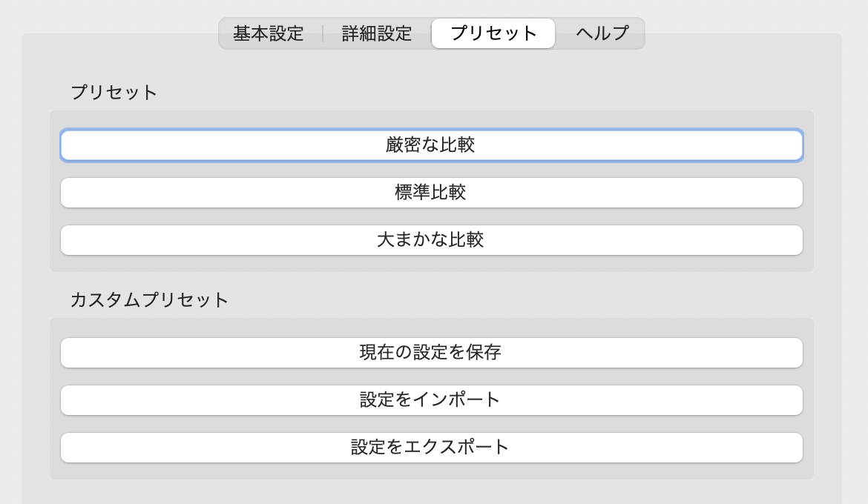Export settings with 設定をエクスポート
868x504 pixels.
point(431,448)
